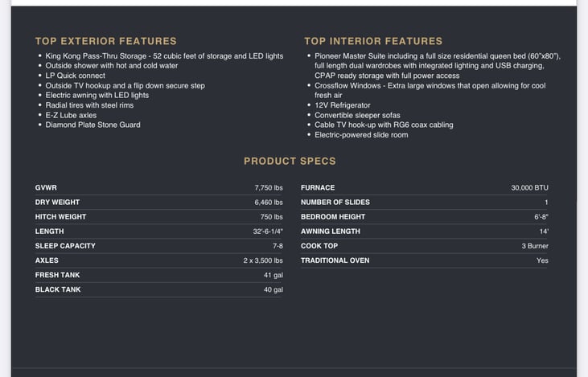Click the GVWR spec label
Image resolution: width=588 pixels, height=377 pixels.
(46, 187)
